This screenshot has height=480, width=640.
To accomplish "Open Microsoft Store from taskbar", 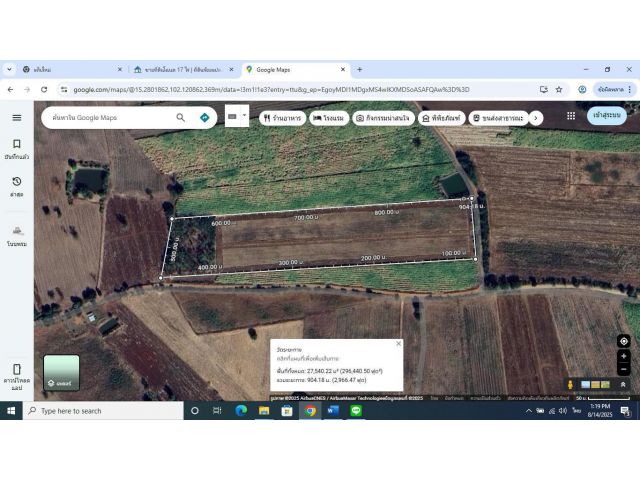I will click(x=287, y=411).
